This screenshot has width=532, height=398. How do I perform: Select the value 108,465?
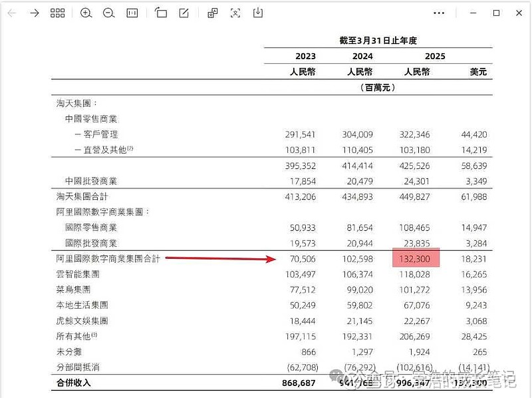click(414, 228)
